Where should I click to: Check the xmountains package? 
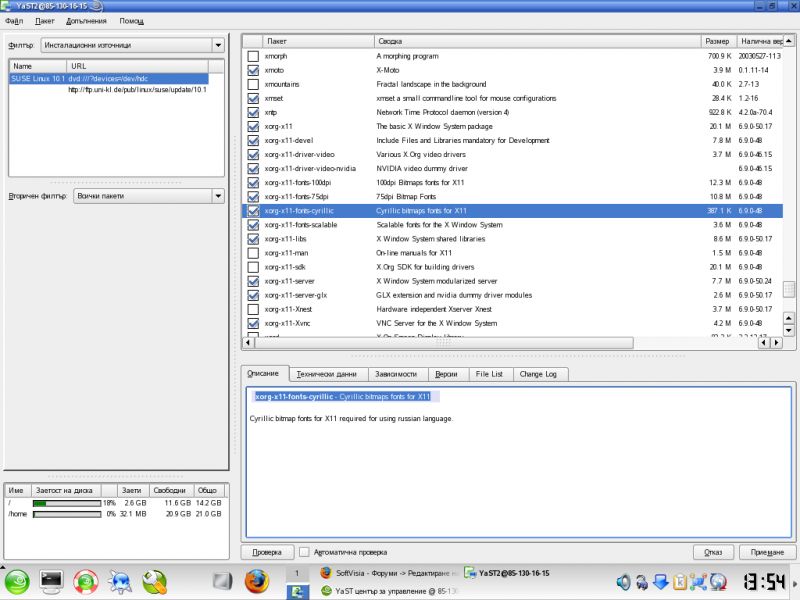[x=253, y=84]
